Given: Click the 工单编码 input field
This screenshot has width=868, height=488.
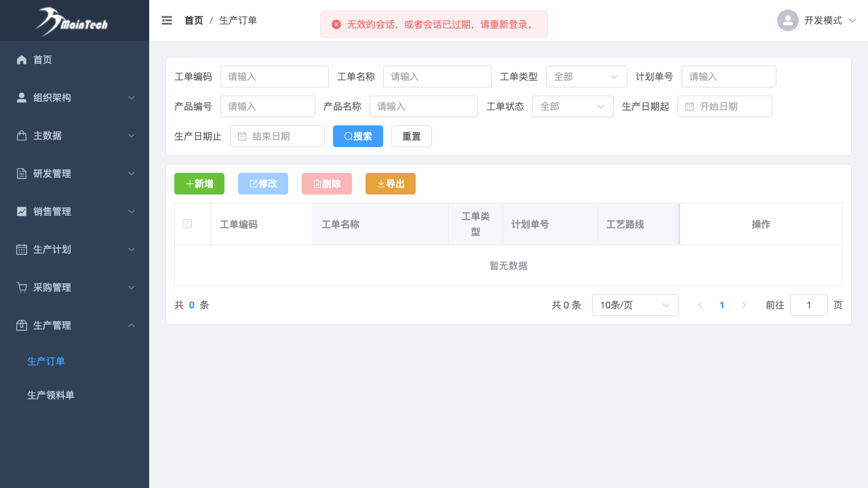Looking at the screenshot, I should [x=274, y=77].
